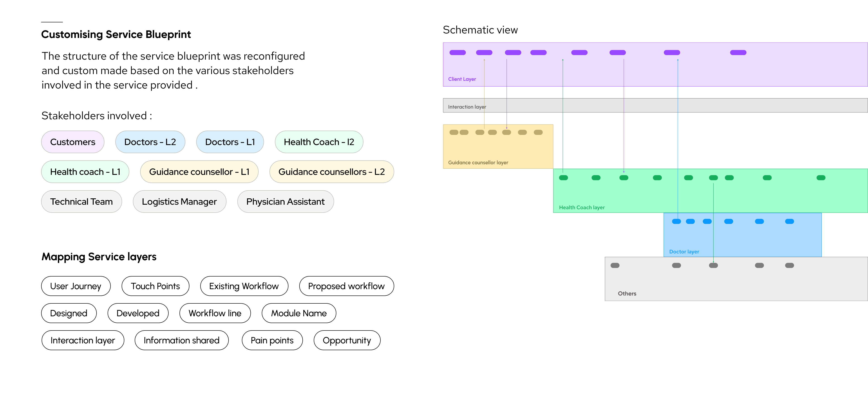The image size is (868, 394).
Task: Select the Opportunity chip
Action: tap(347, 340)
